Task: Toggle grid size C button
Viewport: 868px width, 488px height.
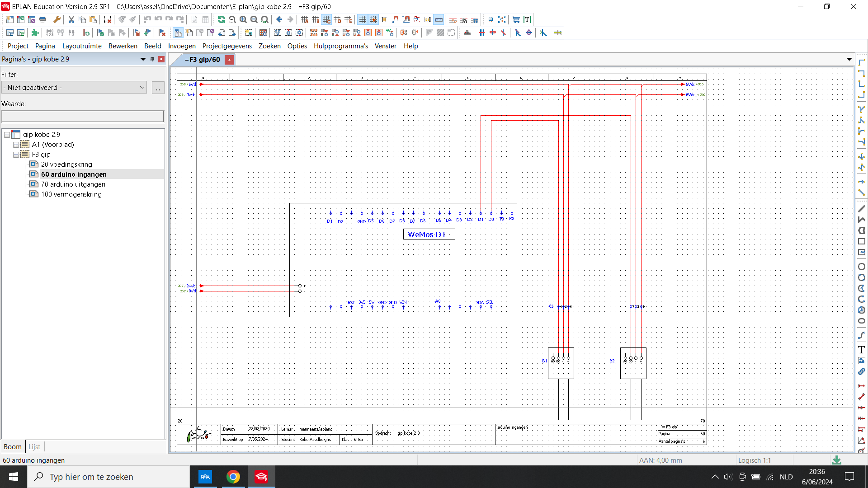Action: pos(326,19)
